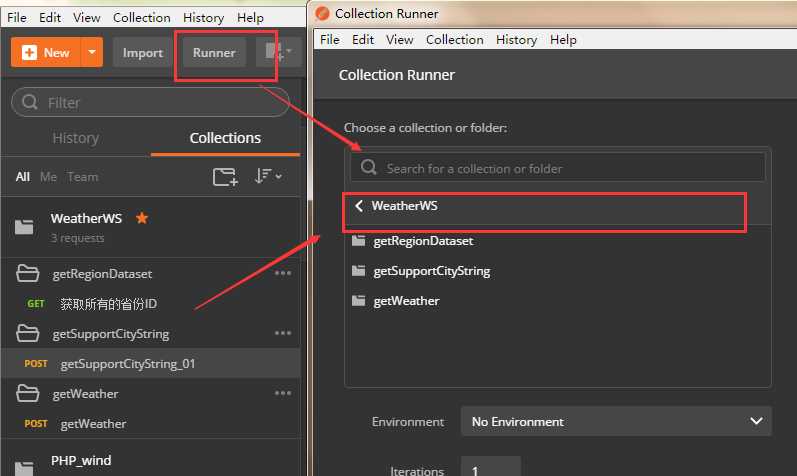
Task: Click the WeatherWS header in Runner list
Action: [x=405, y=206]
